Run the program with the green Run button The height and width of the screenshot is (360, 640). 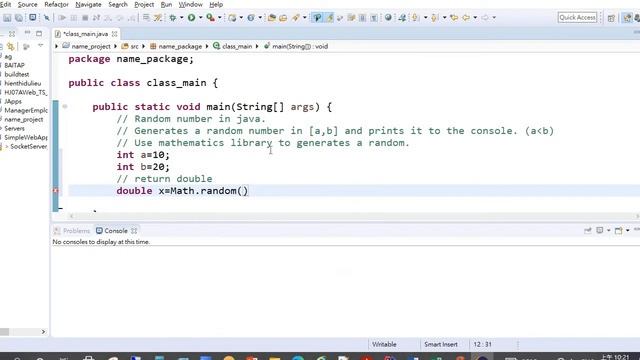click(191, 18)
